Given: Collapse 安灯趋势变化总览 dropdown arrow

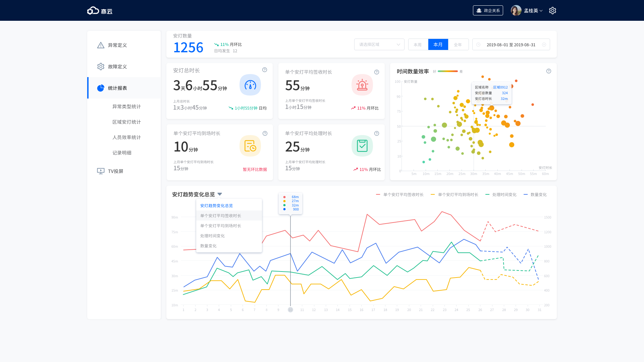Looking at the screenshot, I should (x=220, y=194).
